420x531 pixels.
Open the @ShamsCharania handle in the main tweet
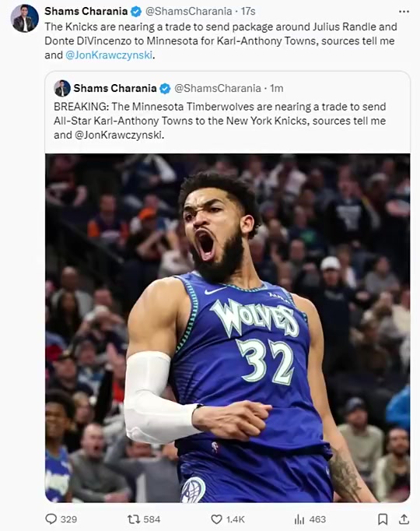(188, 12)
